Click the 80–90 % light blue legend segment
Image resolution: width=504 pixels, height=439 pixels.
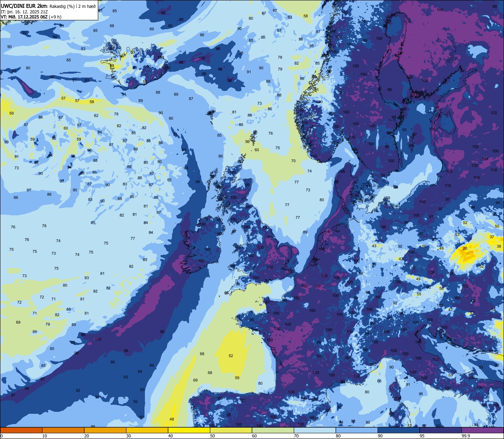[357, 430]
